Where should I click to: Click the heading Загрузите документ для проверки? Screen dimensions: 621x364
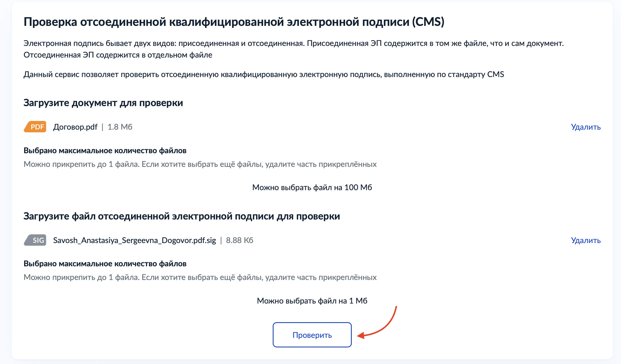click(103, 103)
